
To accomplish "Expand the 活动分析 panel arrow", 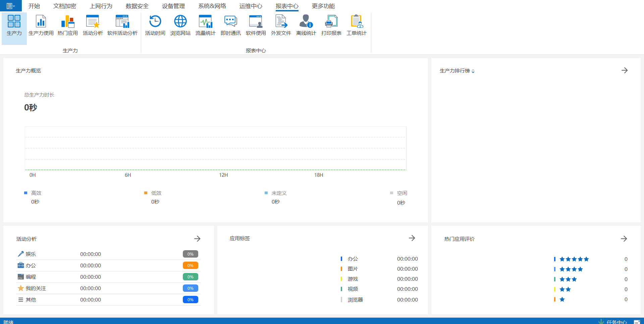I will [x=197, y=239].
